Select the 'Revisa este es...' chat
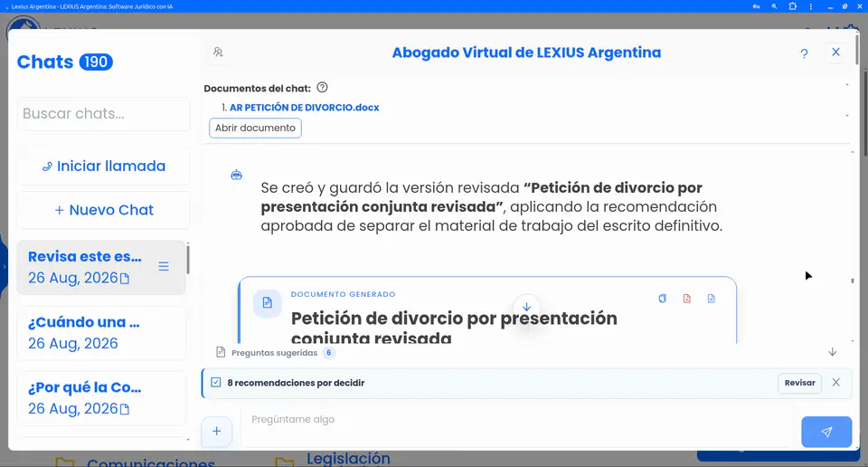 coord(100,267)
